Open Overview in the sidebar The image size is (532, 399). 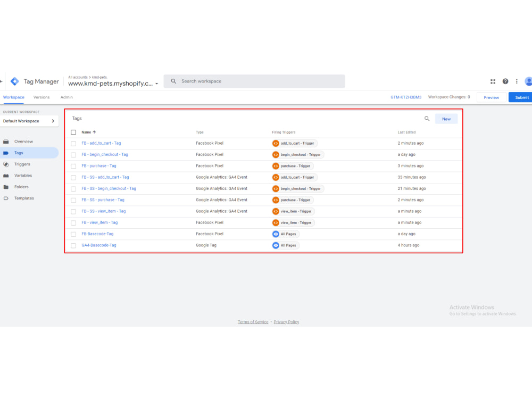(23, 142)
